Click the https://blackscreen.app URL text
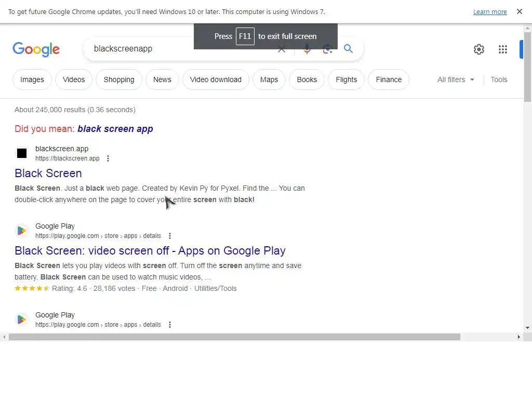The height and width of the screenshot is (399, 532). tap(67, 158)
